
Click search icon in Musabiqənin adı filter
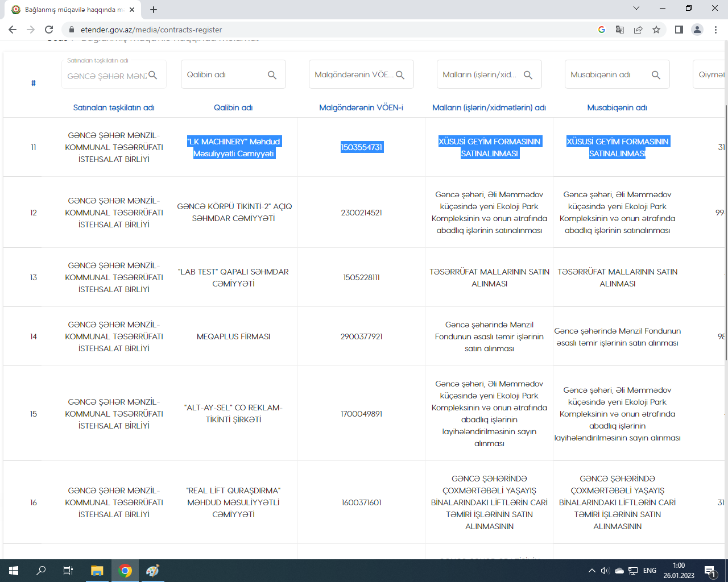[x=656, y=75]
